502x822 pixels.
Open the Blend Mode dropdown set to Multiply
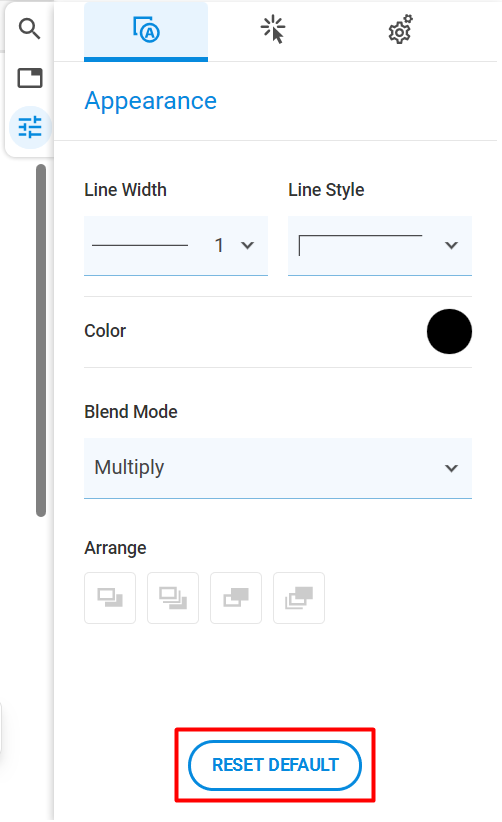click(278, 468)
